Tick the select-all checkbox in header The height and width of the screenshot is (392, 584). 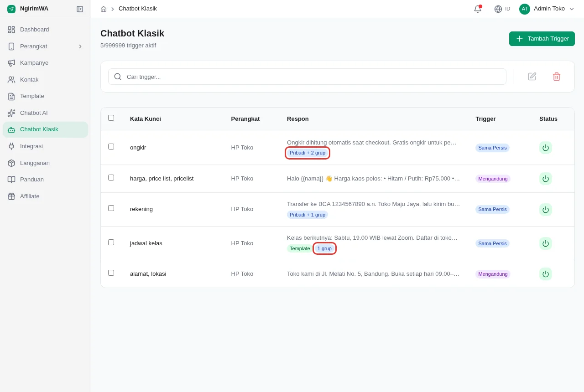[x=111, y=118]
